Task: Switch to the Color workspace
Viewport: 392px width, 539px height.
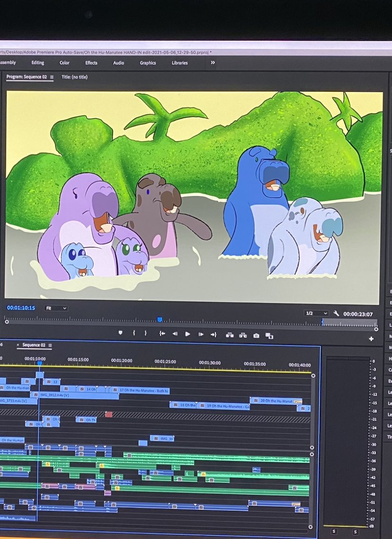Action: [x=64, y=62]
